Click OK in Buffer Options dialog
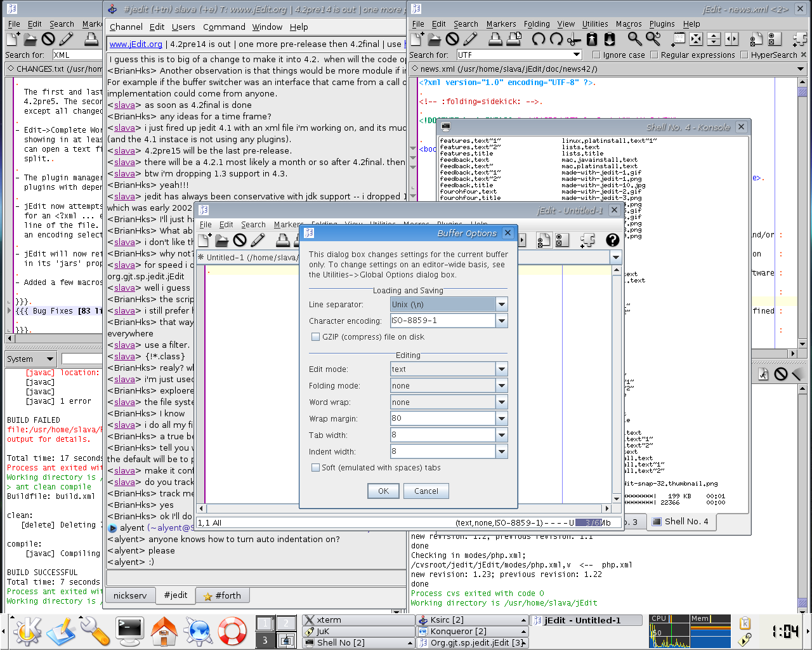The height and width of the screenshot is (650, 812). click(x=383, y=491)
